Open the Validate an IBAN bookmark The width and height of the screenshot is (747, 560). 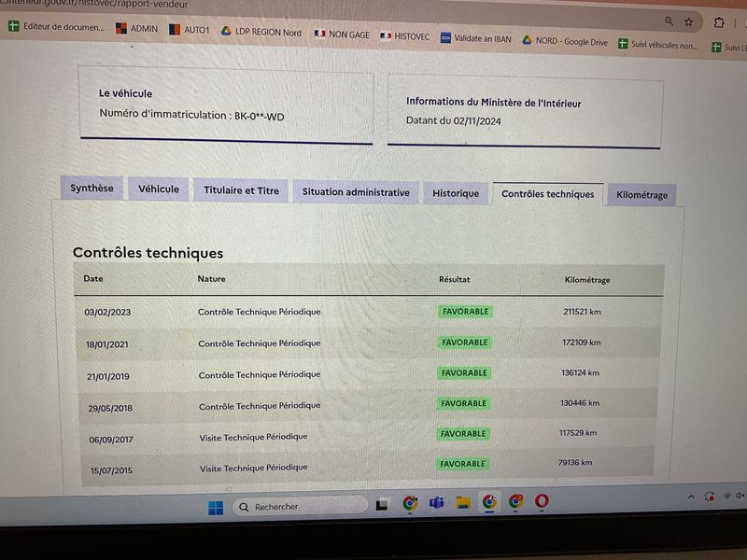coord(475,38)
